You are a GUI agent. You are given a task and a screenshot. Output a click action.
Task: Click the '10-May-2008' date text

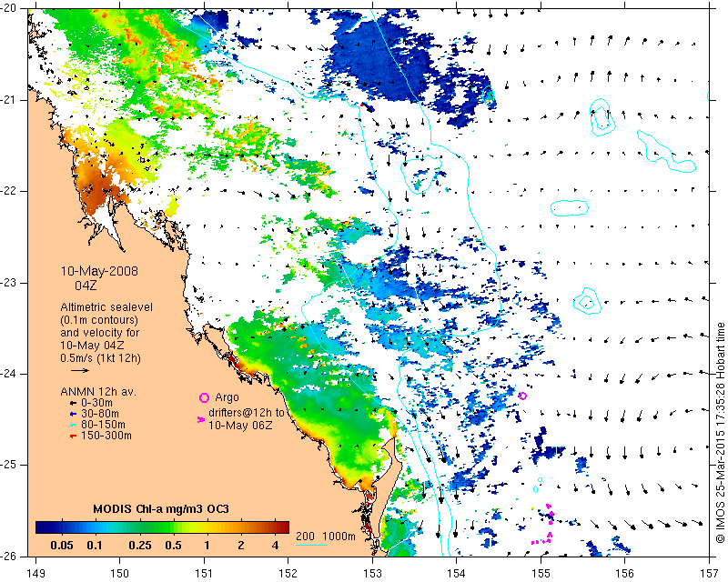(99, 271)
